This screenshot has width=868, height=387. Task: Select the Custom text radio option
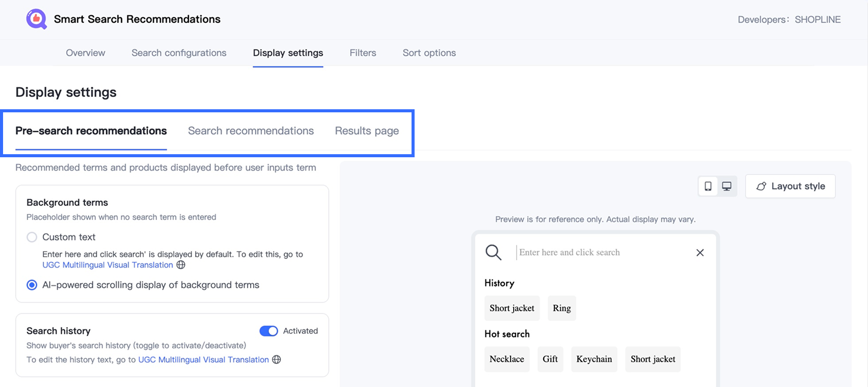(x=32, y=237)
